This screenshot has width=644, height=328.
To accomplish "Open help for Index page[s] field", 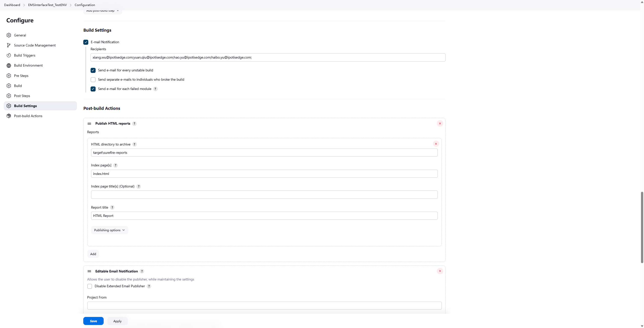I will (x=115, y=165).
